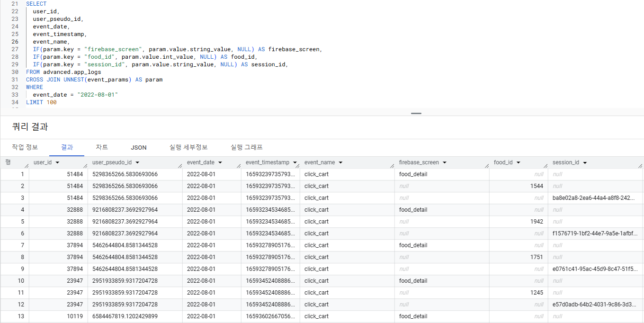Open session_id column dropdown arrow

[585, 162]
